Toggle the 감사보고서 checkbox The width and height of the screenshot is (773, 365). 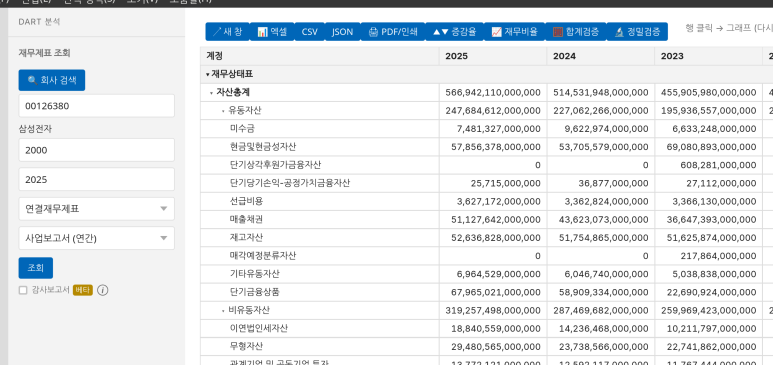tap(23, 290)
